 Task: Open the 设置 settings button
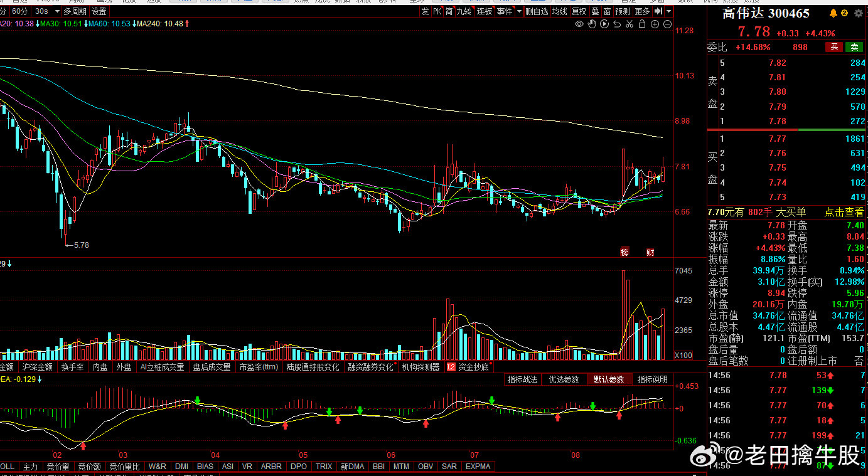point(99,11)
